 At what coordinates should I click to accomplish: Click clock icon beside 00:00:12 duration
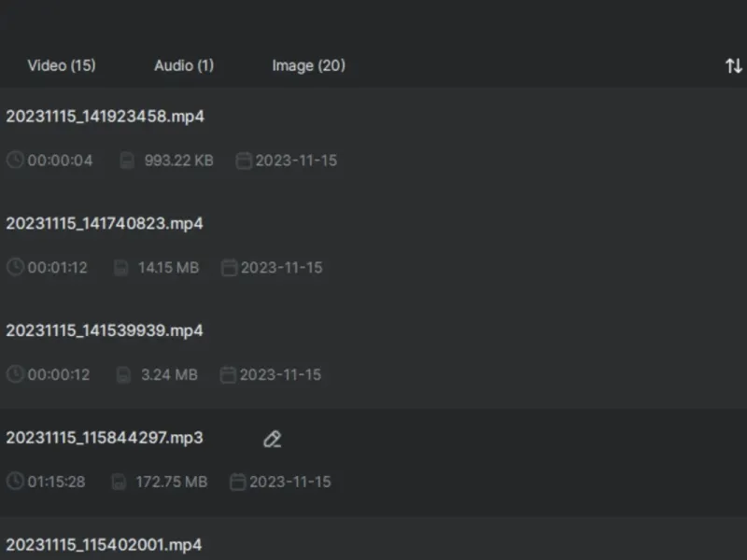tap(15, 375)
